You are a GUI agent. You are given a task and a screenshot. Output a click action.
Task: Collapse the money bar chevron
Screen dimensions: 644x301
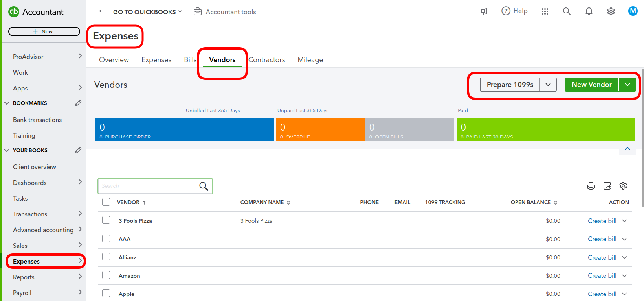[627, 149]
